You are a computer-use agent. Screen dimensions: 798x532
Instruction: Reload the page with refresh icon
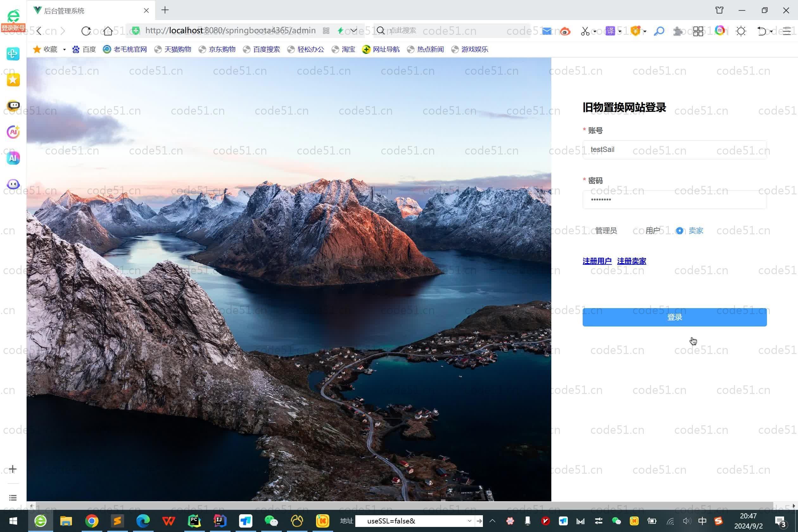coord(86,31)
